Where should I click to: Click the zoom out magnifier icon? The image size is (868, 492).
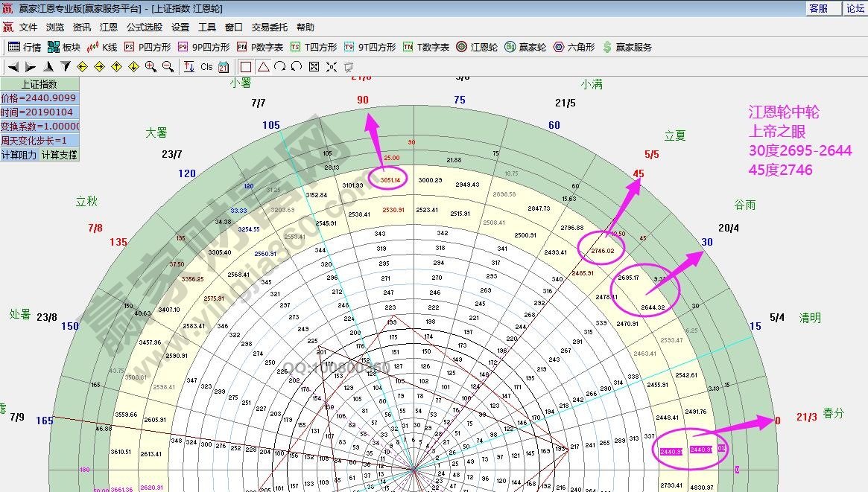168,67
